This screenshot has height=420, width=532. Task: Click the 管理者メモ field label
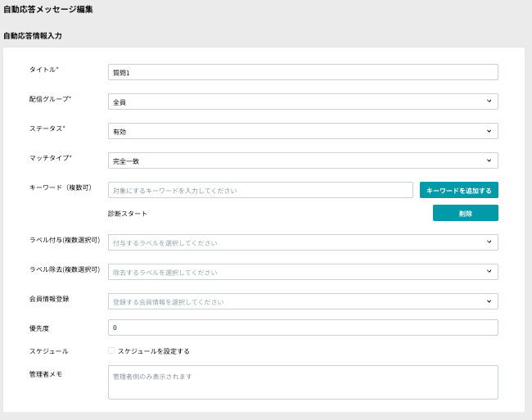(x=45, y=374)
